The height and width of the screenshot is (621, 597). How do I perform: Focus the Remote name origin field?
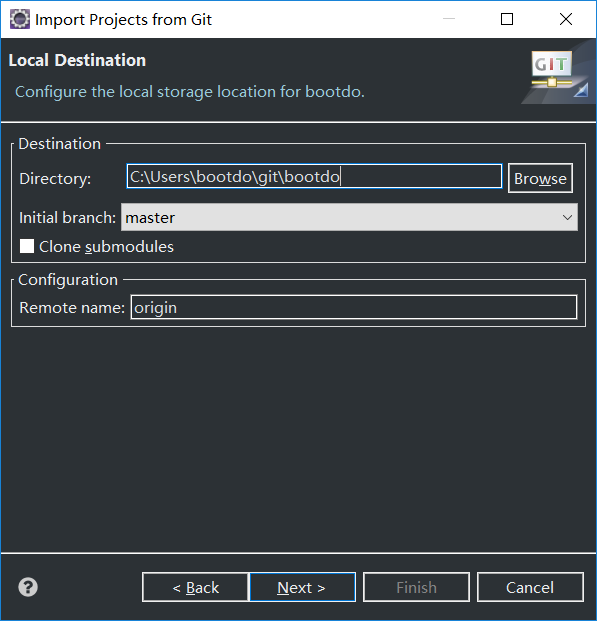coord(354,307)
